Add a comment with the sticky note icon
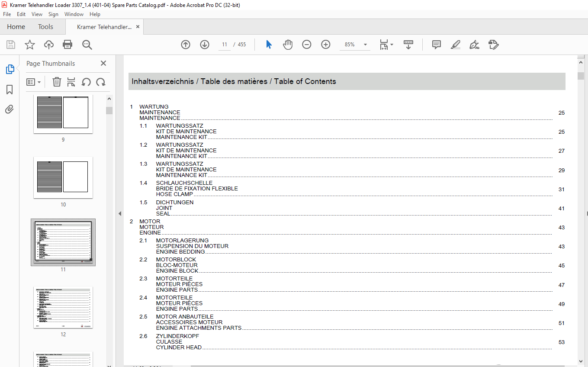 [437, 45]
